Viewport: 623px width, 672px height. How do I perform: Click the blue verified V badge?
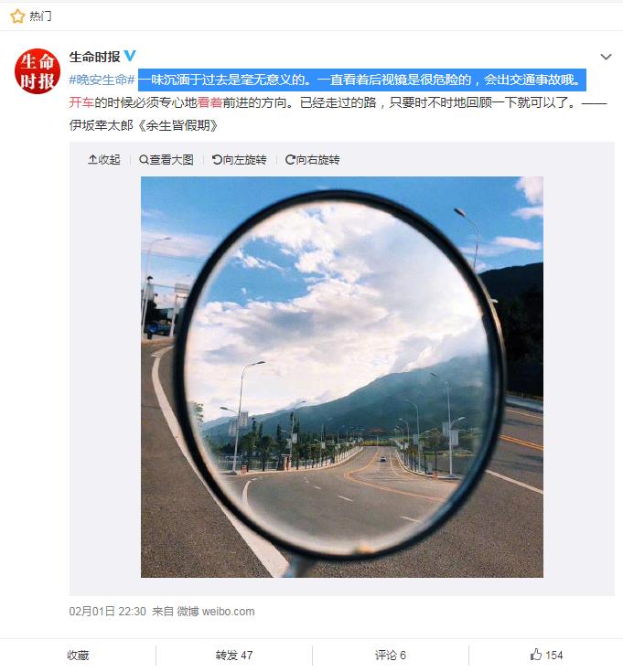coord(130,56)
